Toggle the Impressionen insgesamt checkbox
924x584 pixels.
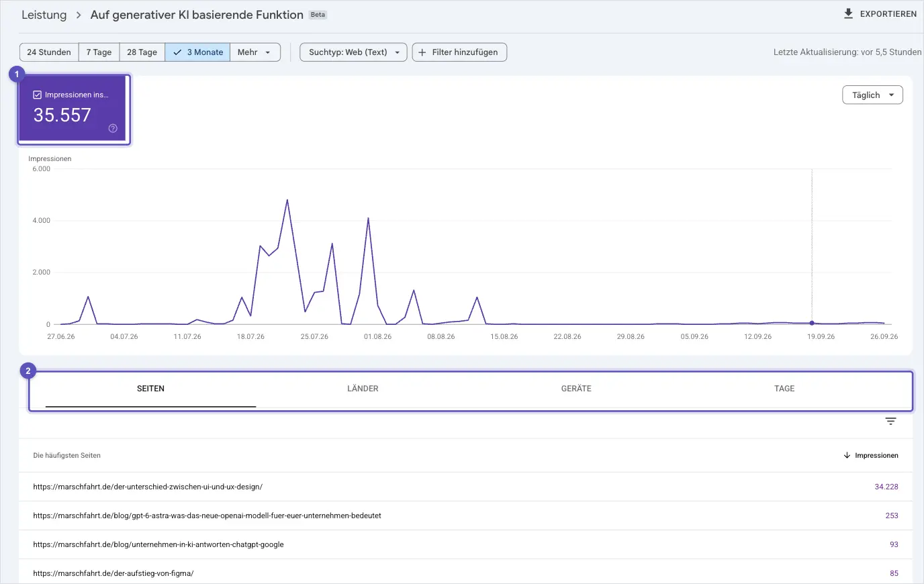pos(38,95)
